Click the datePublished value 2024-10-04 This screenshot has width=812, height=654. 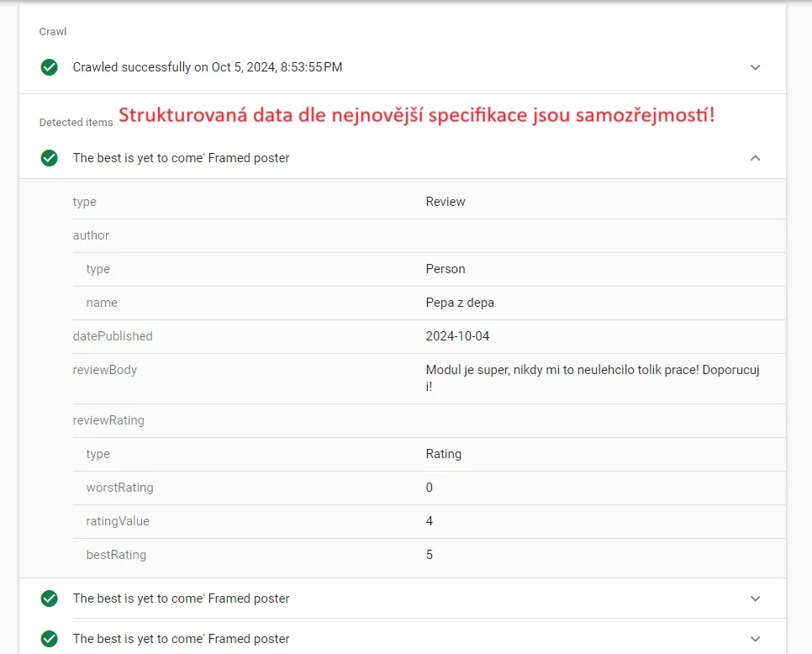[x=457, y=336]
